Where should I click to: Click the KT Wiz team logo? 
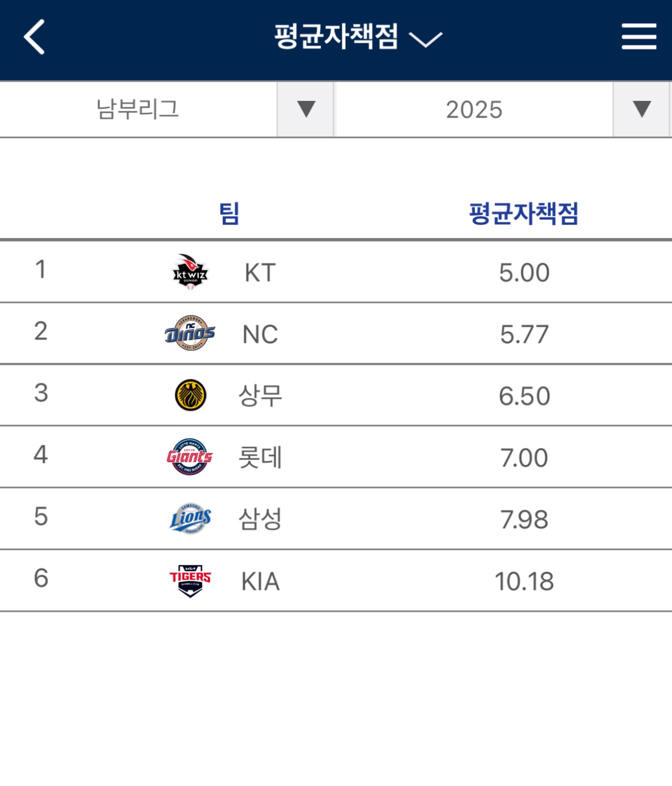(x=189, y=271)
